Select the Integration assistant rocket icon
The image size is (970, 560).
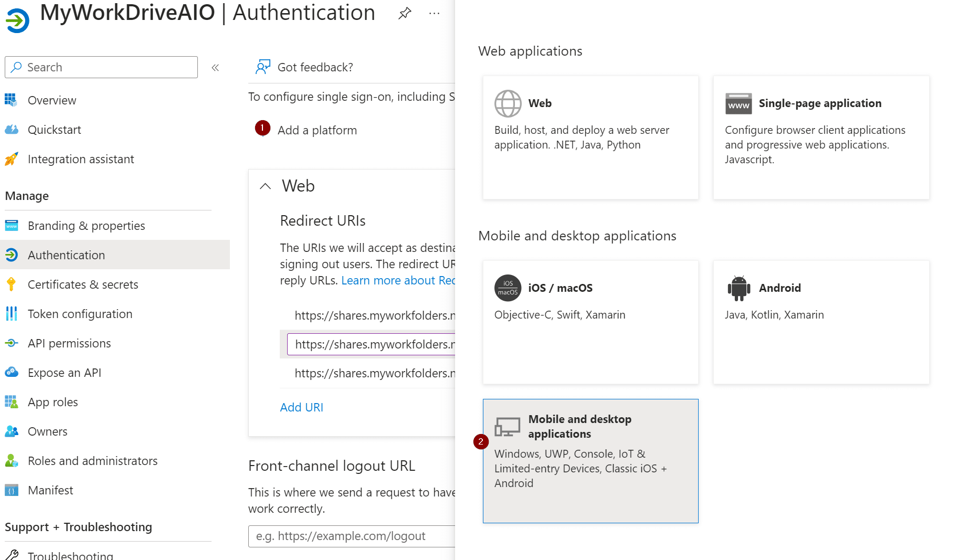pos(12,159)
